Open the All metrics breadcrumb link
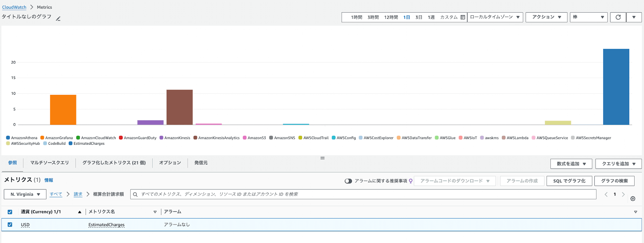 pyautogui.click(x=56, y=194)
